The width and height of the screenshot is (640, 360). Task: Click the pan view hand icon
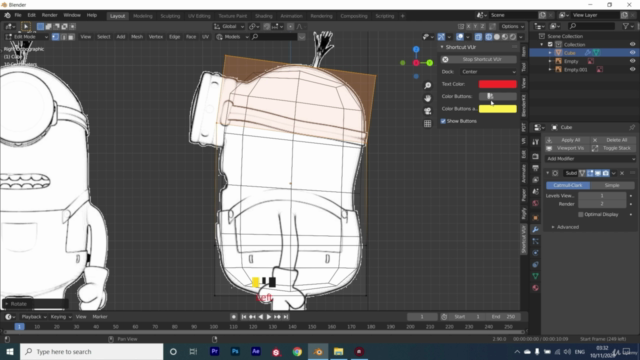pyautogui.click(x=427, y=98)
